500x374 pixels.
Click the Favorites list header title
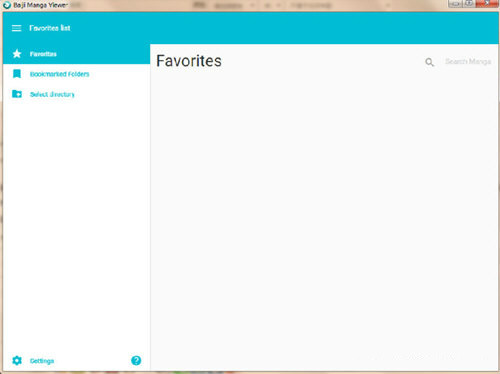[50, 28]
